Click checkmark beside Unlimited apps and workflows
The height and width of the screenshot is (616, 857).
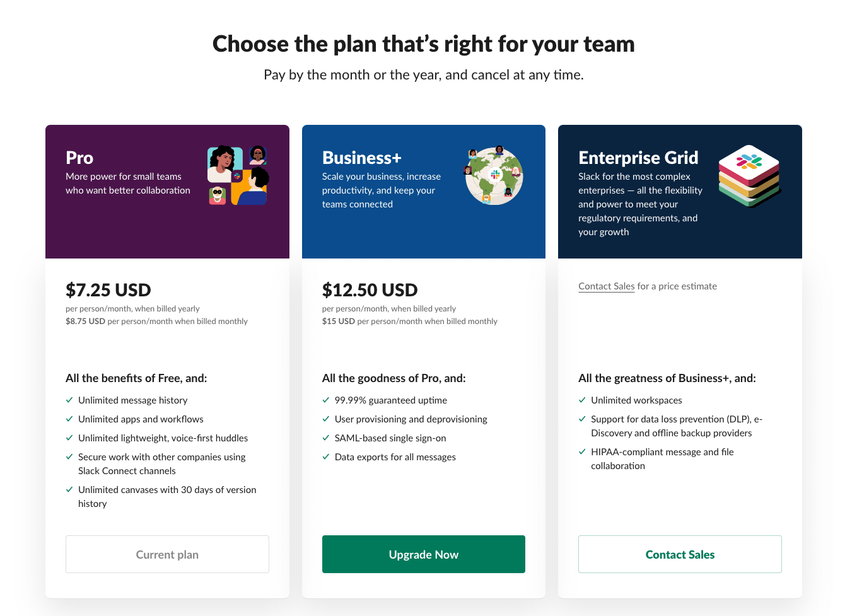69,419
